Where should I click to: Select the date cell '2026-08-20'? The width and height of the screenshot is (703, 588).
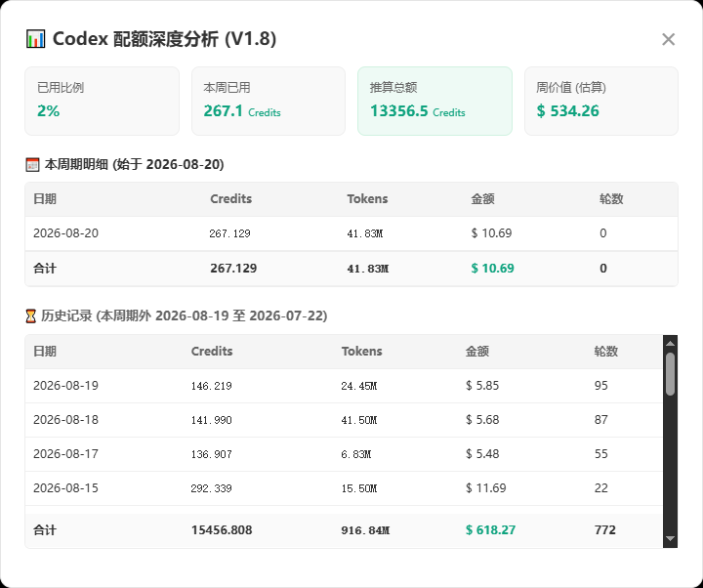point(66,233)
